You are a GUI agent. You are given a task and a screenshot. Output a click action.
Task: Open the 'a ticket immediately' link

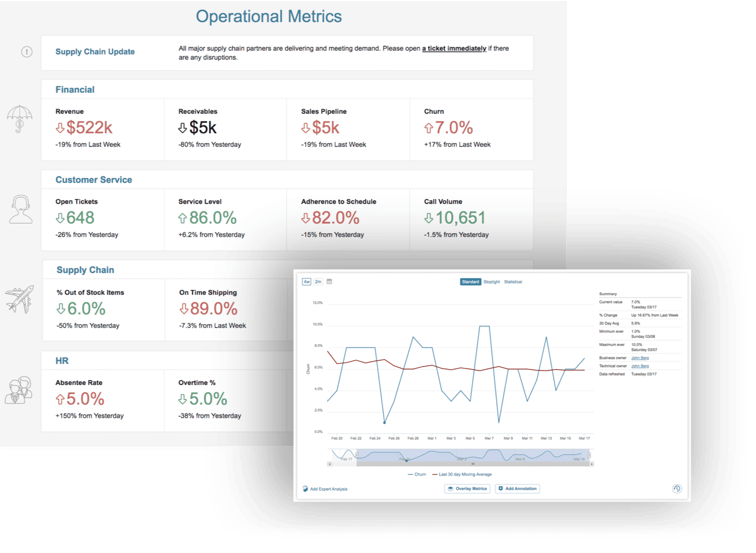[454, 49]
